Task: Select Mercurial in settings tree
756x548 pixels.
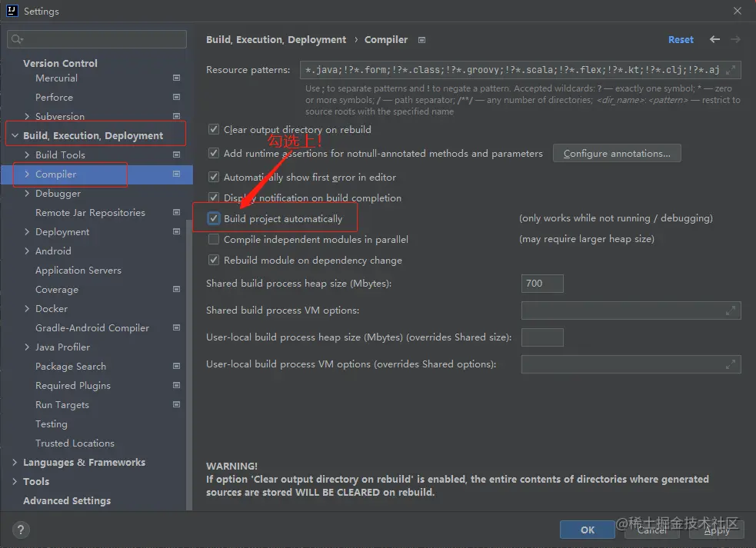Action: coord(56,78)
